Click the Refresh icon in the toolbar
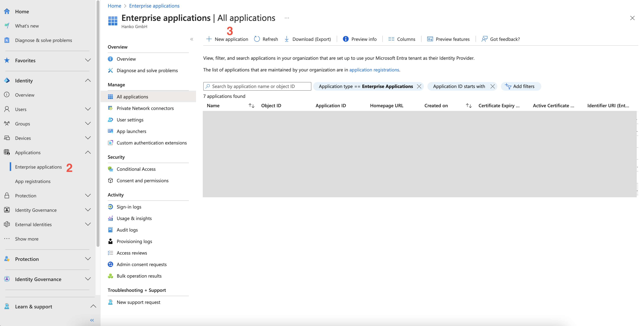Image resolution: width=644 pixels, height=326 pixels. [257, 39]
